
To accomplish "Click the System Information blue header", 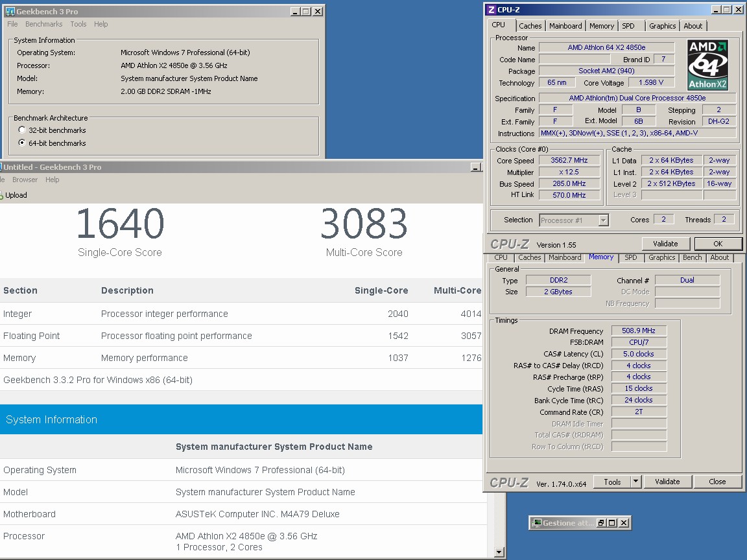I will pos(241,419).
